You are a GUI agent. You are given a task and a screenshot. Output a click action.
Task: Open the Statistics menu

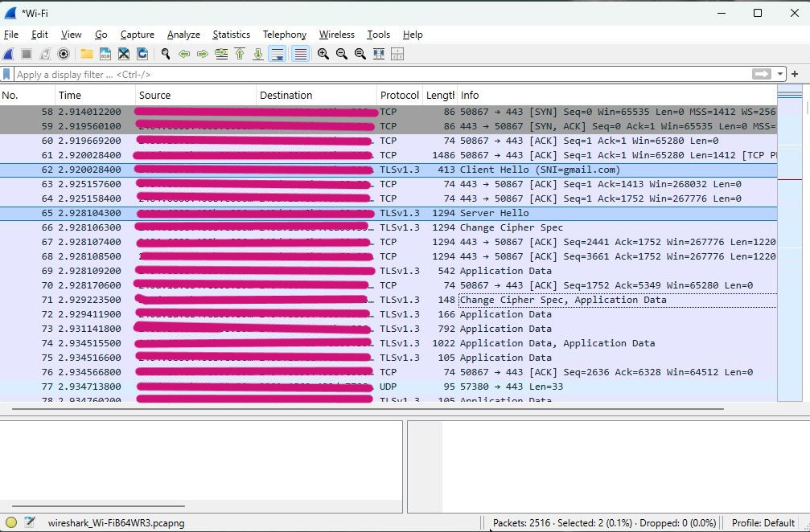coord(231,35)
